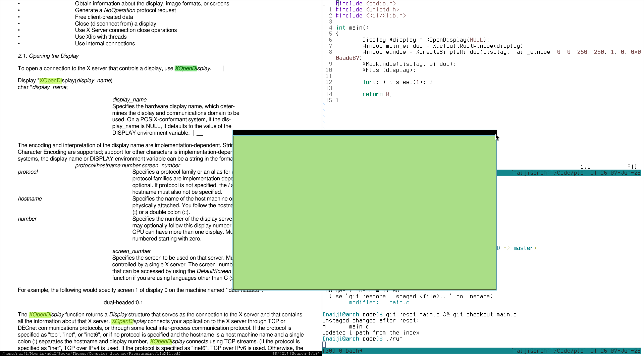644x356 pixels.
Task: Click the tmux '0:bash*' window tab
Action: coord(351,351)
